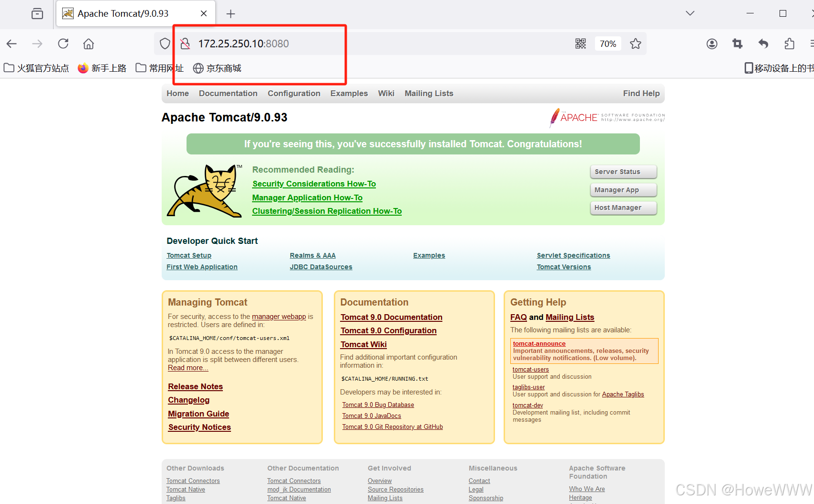Open Tomcat 9.0 Configuration link
The image size is (814, 504).
pos(388,330)
